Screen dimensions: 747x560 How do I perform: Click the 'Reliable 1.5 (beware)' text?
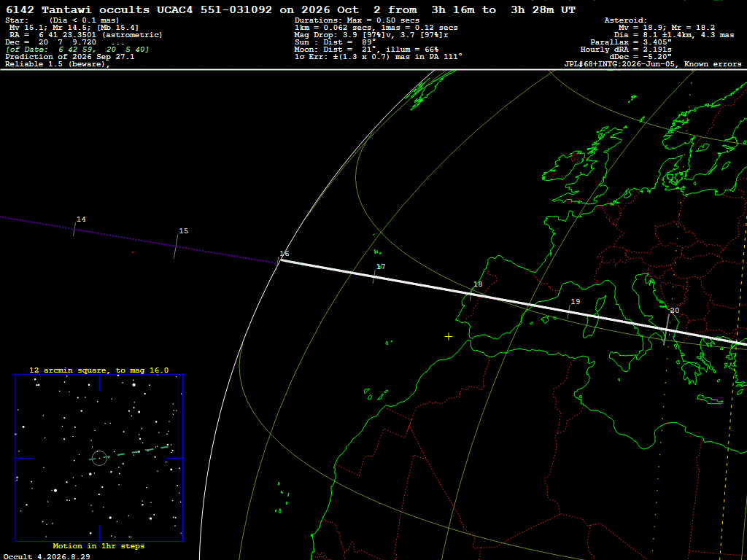58,64
